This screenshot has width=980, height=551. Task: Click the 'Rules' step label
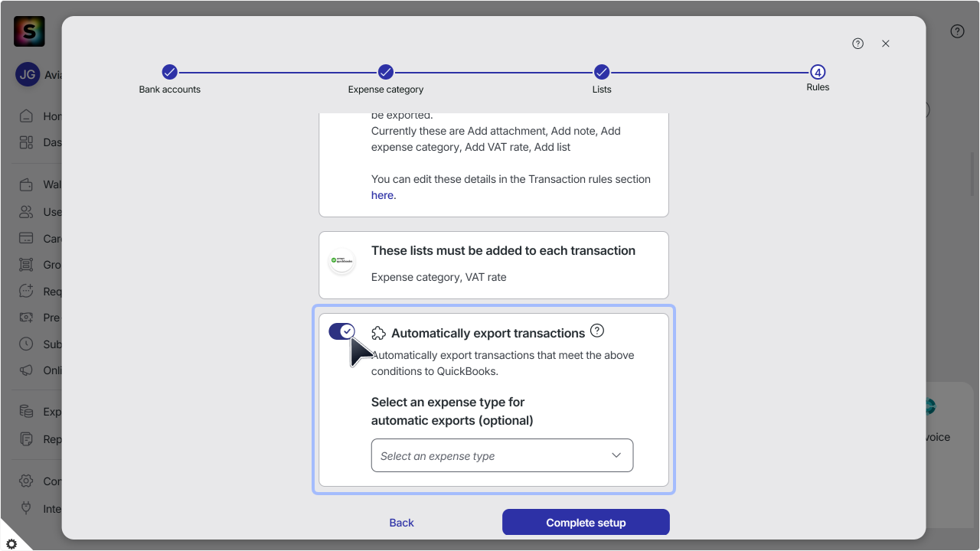(818, 87)
